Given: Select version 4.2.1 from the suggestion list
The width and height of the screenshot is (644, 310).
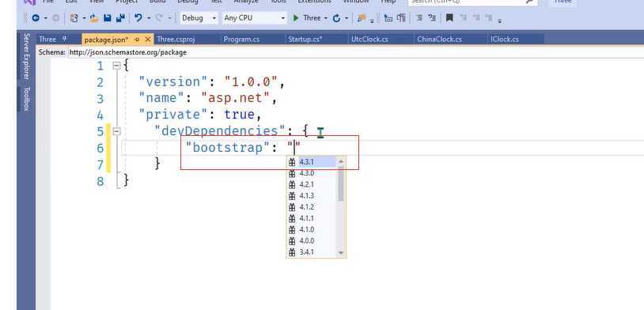Looking at the screenshot, I should click(x=312, y=184).
